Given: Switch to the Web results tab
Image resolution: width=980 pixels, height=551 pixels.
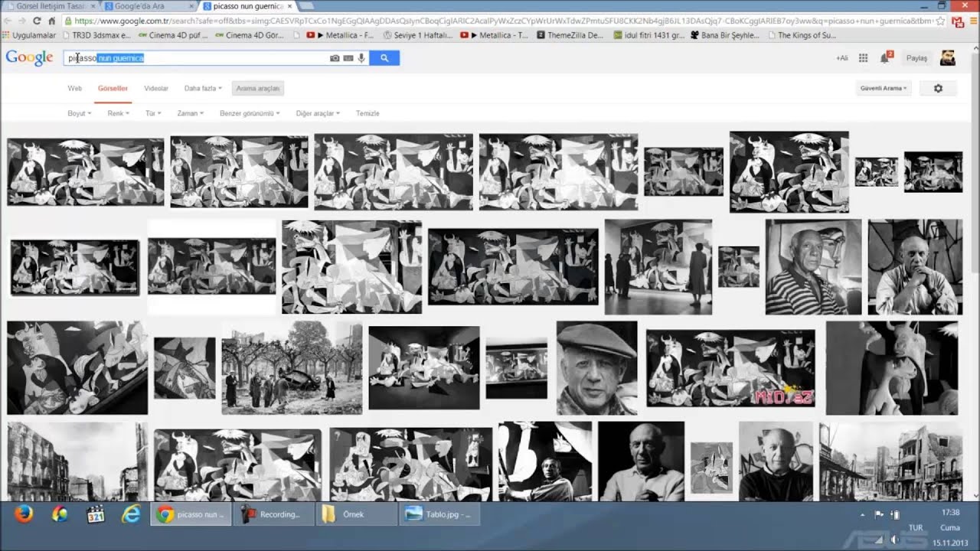Looking at the screenshot, I should pyautogui.click(x=74, y=89).
